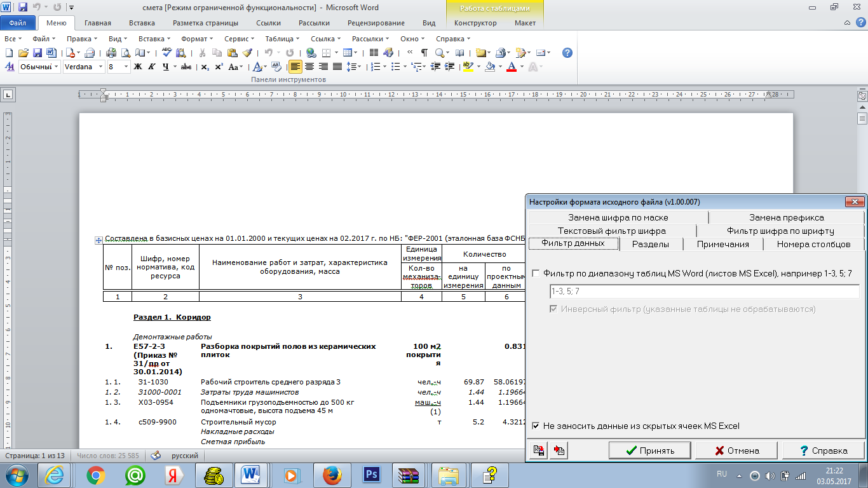Click the red font color swatch
The width and height of the screenshot is (868, 488).
[512, 67]
